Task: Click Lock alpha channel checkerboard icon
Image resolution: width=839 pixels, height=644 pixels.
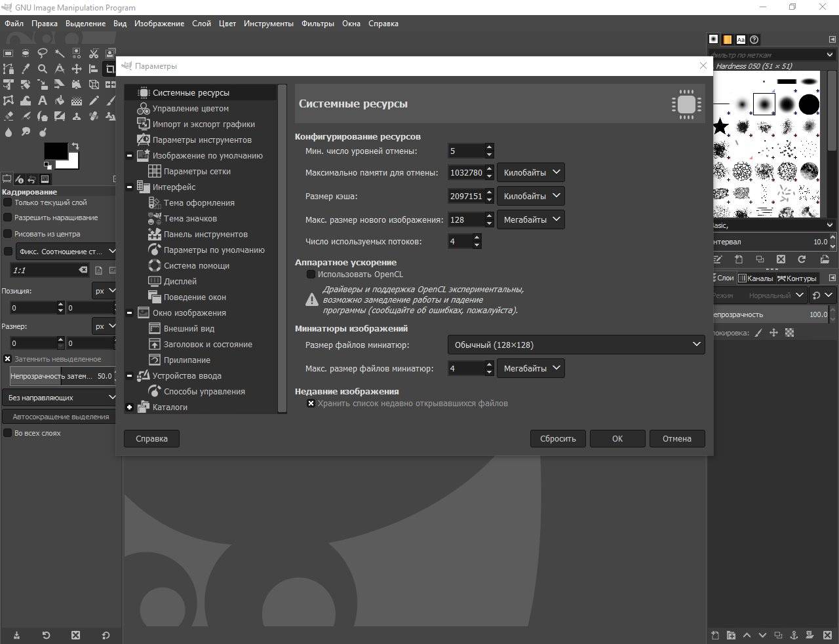Action: 789,333
